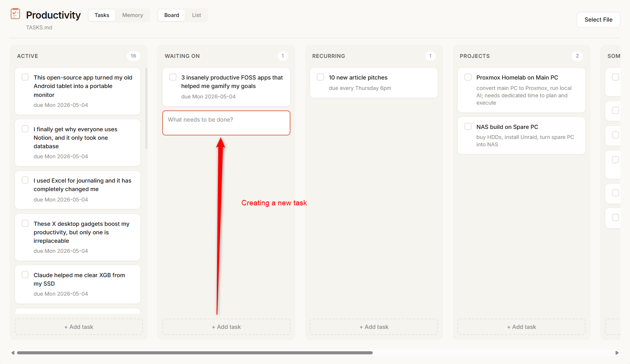This screenshot has height=364, width=630.
Task: Click '10 new article pitches' title
Action: (x=358, y=78)
